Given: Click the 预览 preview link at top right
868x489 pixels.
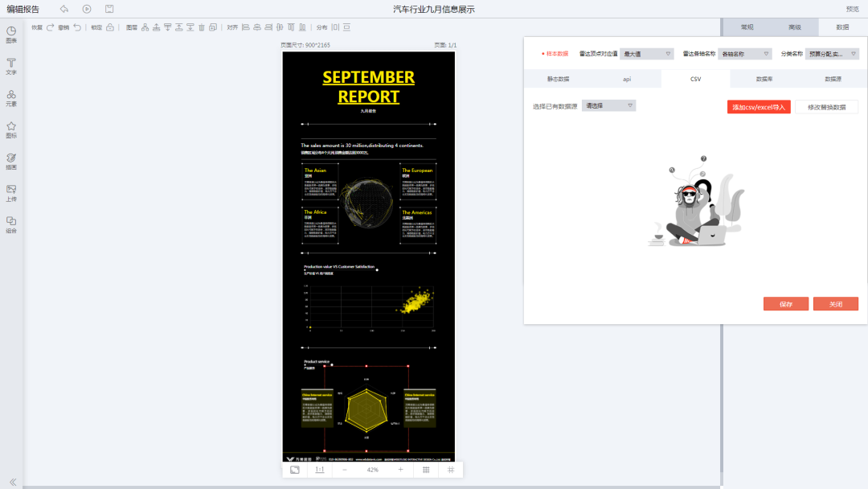Looking at the screenshot, I should tap(852, 9).
